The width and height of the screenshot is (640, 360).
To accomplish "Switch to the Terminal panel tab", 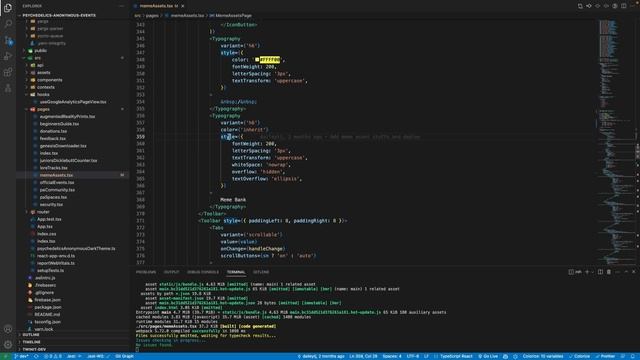I will pyautogui.click(x=236, y=272).
